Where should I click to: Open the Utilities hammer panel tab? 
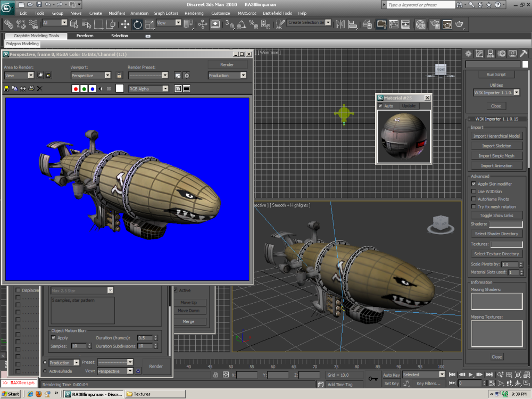pos(523,53)
